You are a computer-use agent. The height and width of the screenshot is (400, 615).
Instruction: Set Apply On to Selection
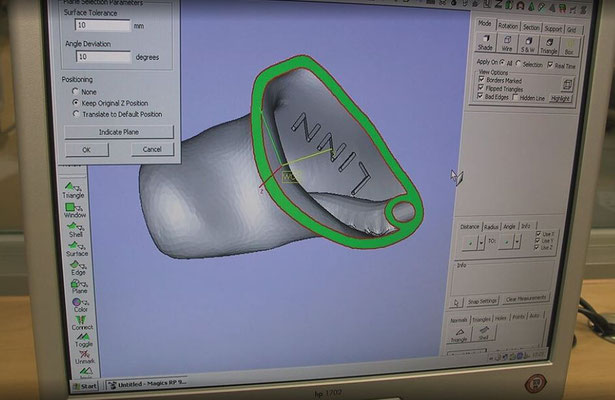519,64
